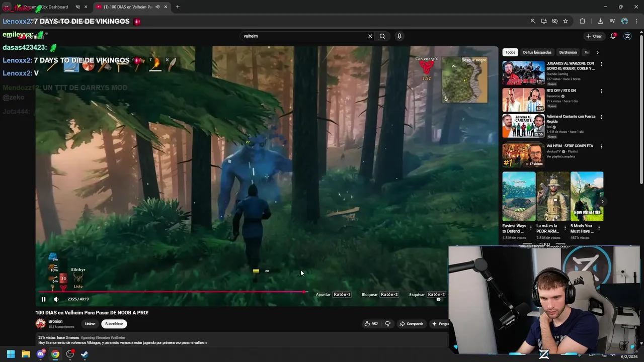Share the video with Compartir
Screen dimensions: 644x362
[x=411, y=324]
